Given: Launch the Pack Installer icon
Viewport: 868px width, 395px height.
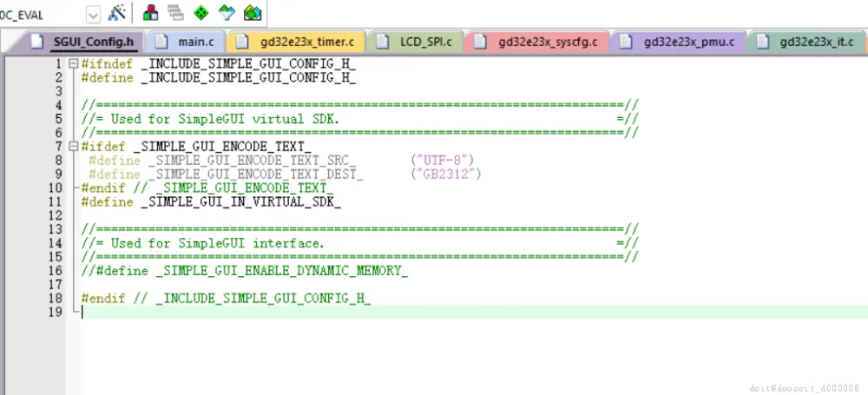Looking at the screenshot, I should (x=253, y=12).
